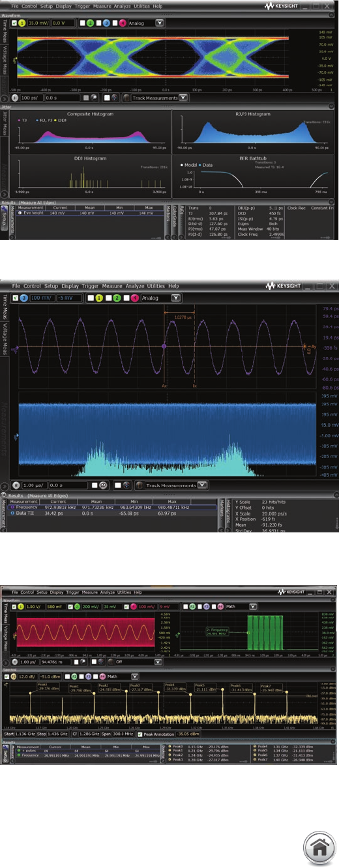Screen dimensions: 339x868
Task: Click yellow channel 1 badge in middle window
Action: pos(99,298)
